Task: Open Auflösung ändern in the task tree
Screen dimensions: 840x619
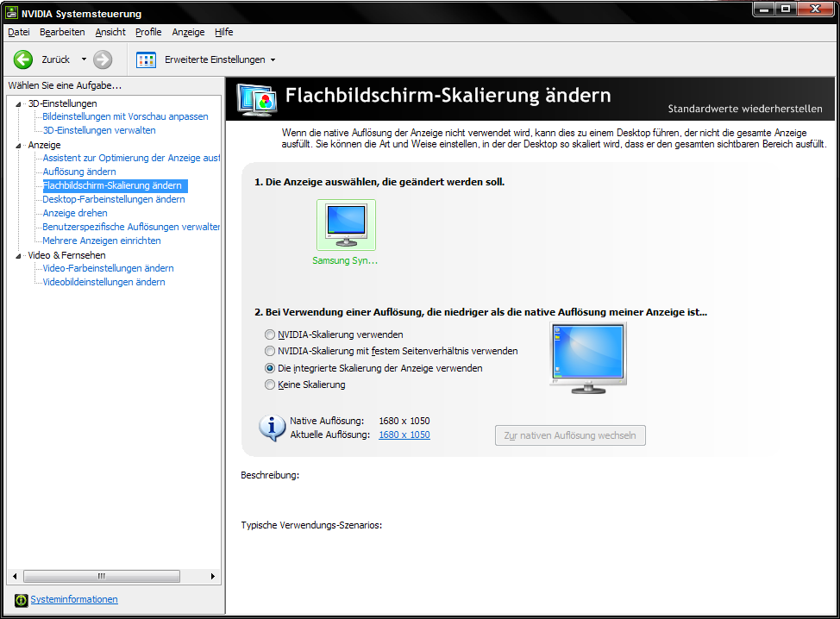Action: [79, 172]
